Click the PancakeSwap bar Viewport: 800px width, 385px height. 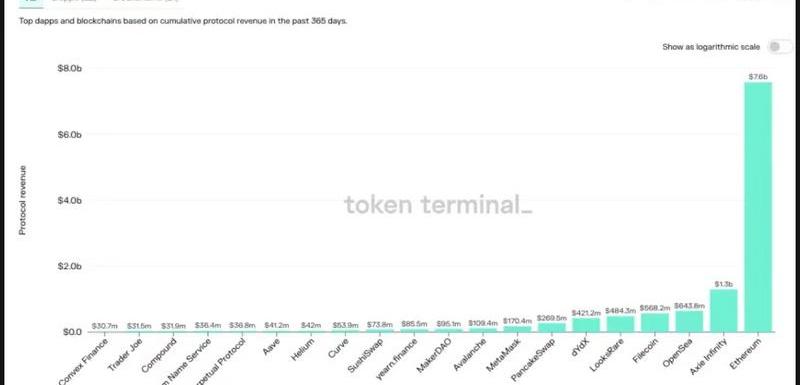pyautogui.click(x=552, y=327)
